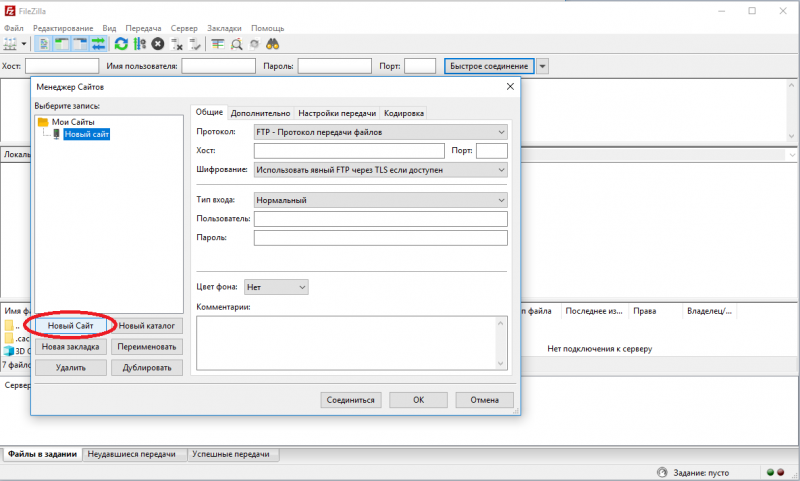This screenshot has width=800, height=481.
Task: Select the Мои Сайты tree folder
Action: click(x=73, y=122)
